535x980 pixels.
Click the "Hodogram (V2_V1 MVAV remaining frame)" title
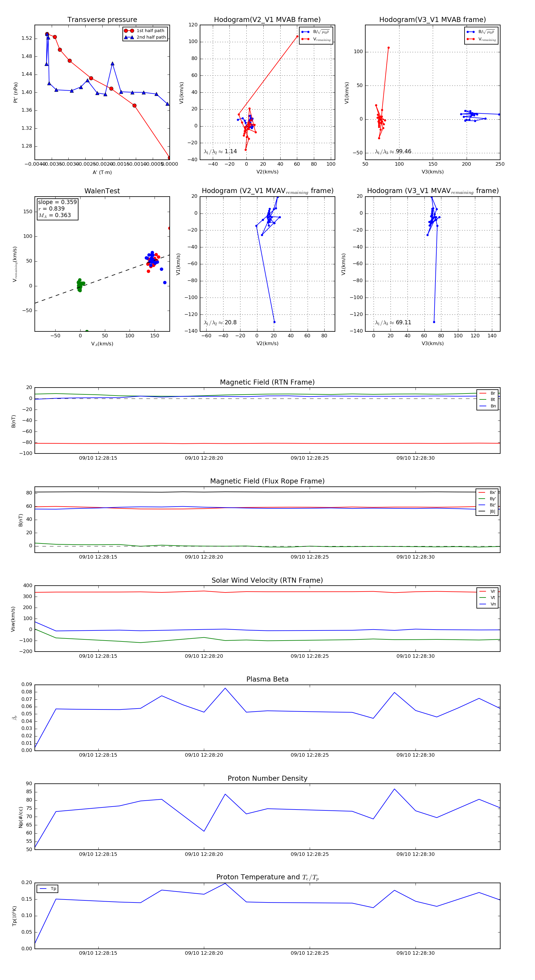pos(267,191)
